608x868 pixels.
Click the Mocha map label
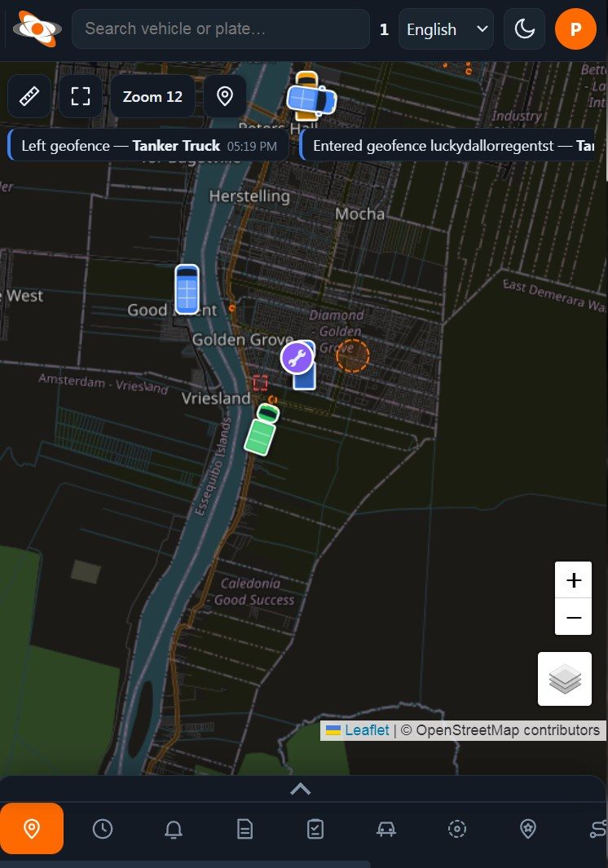click(x=359, y=214)
